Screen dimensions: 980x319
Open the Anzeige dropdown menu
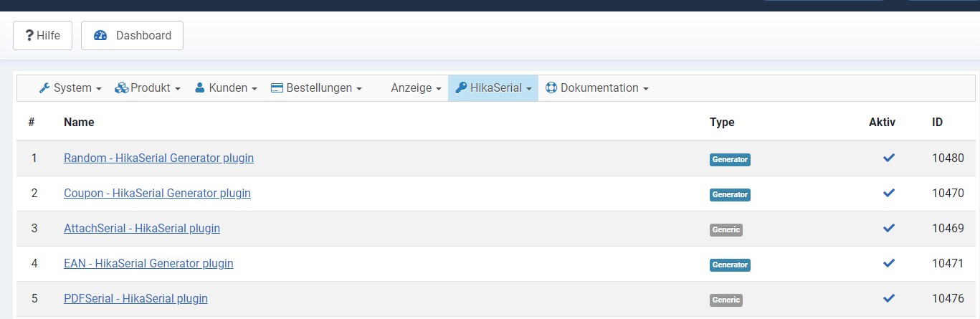(415, 88)
